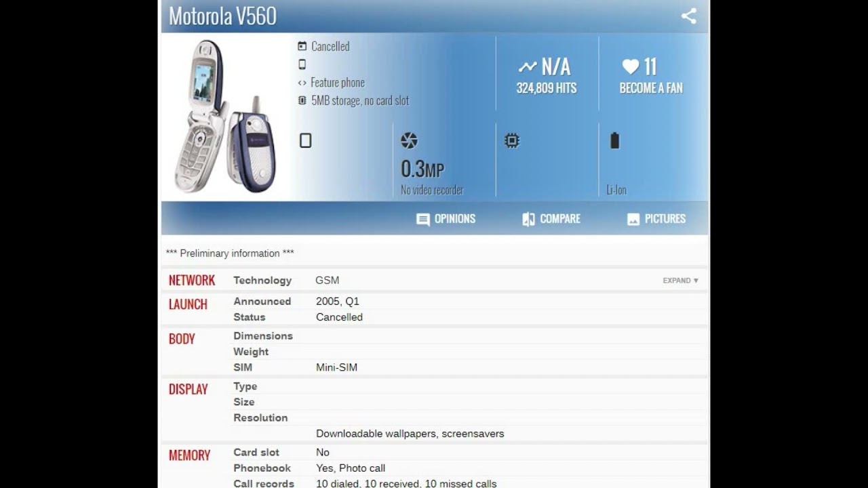Open the Opinions page

(x=446, y=219)
